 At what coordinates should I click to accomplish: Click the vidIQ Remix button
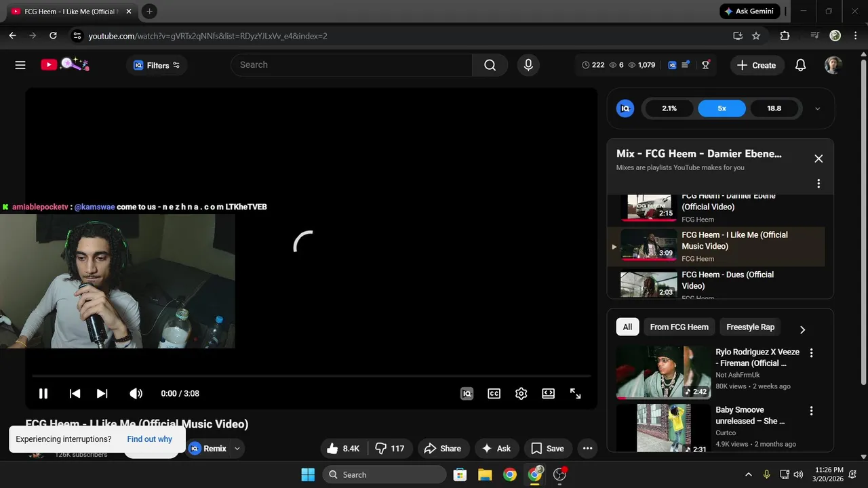pos(208,448)
